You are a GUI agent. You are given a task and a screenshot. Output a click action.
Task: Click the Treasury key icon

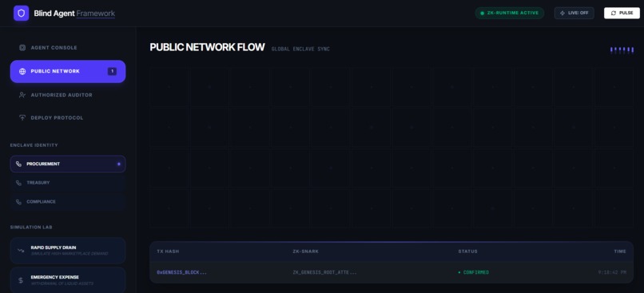click(x=18, y=183)
